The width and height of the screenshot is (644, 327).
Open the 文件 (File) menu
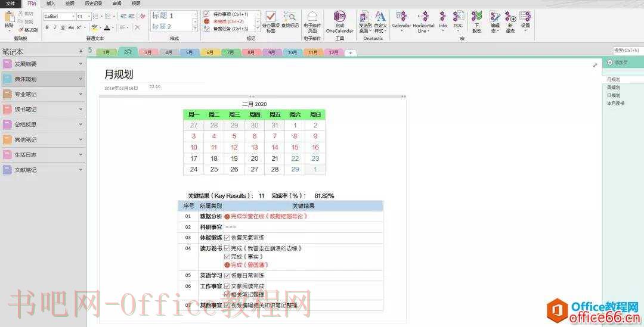(10, 4)
